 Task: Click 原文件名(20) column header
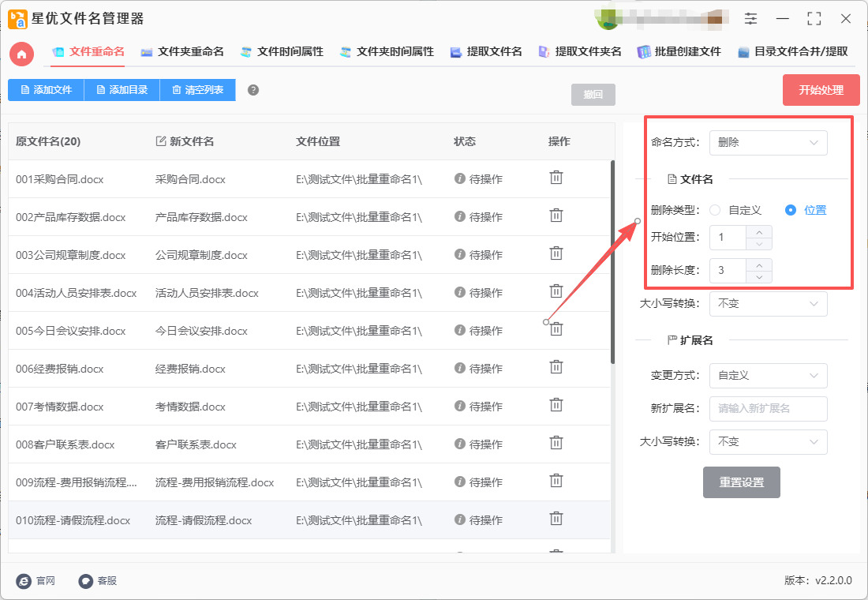[48, 141]
